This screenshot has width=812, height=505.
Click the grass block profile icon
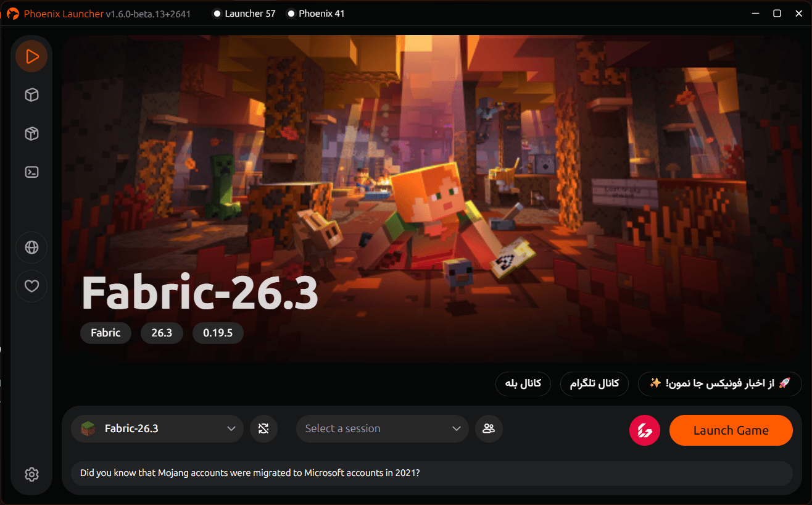pyautogui.click(x=89, y=429)
